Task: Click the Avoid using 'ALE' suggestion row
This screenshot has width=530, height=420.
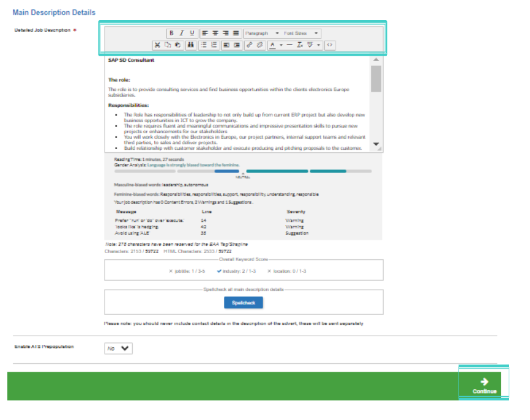Action: (x=212, y=234)
